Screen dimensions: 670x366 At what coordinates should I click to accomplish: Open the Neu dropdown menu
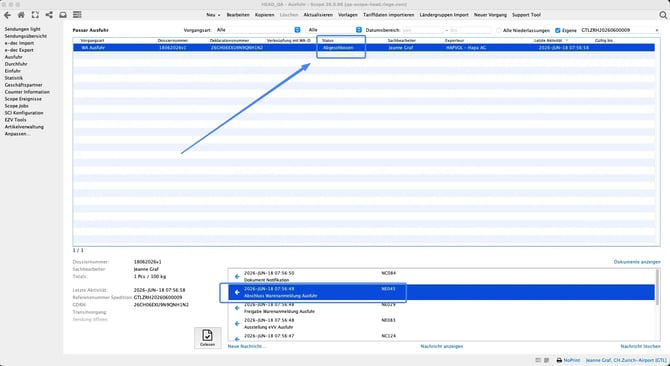pos(213,15)
